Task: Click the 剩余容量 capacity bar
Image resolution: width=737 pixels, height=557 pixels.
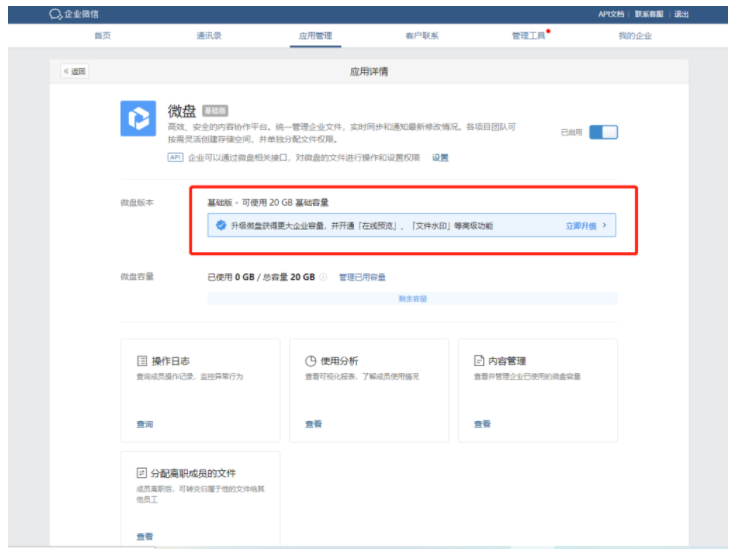Action: [x=413, y=298]
